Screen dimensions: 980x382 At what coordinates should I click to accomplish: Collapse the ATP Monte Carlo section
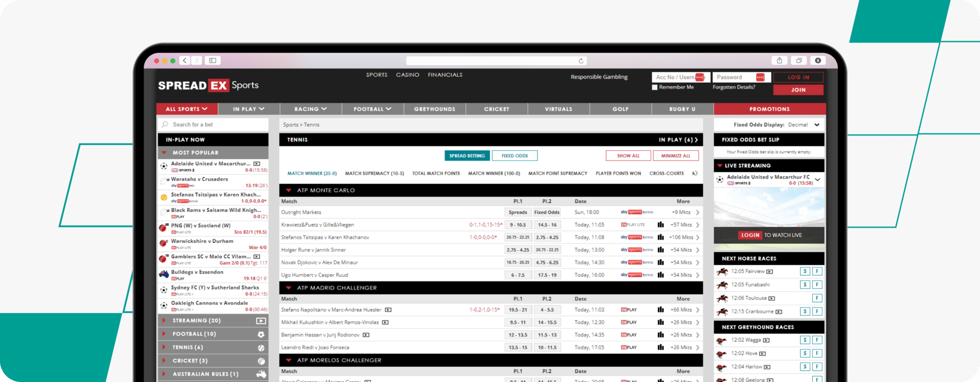[289, 190]
